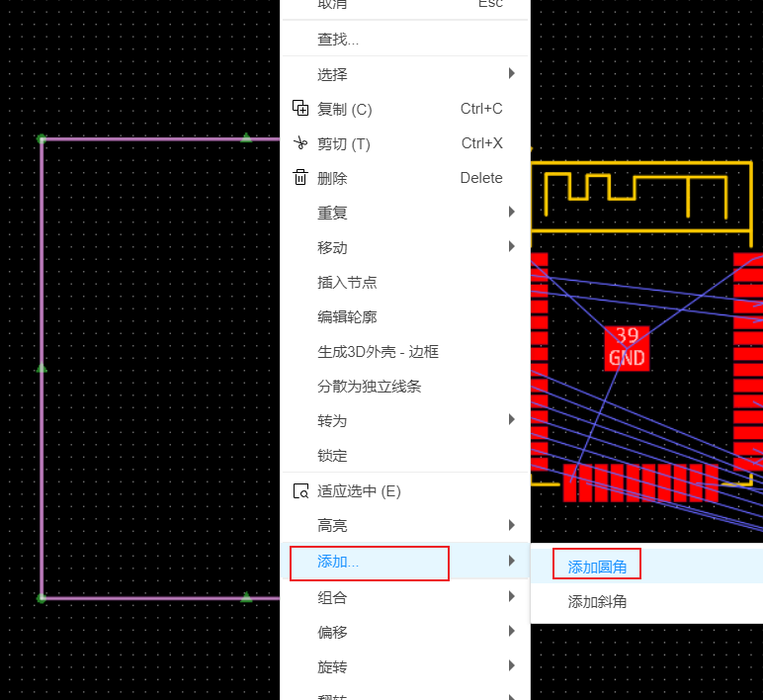Select 复制 (C) menu entry
The image size is (763, 700).
[x=405, y=109]
